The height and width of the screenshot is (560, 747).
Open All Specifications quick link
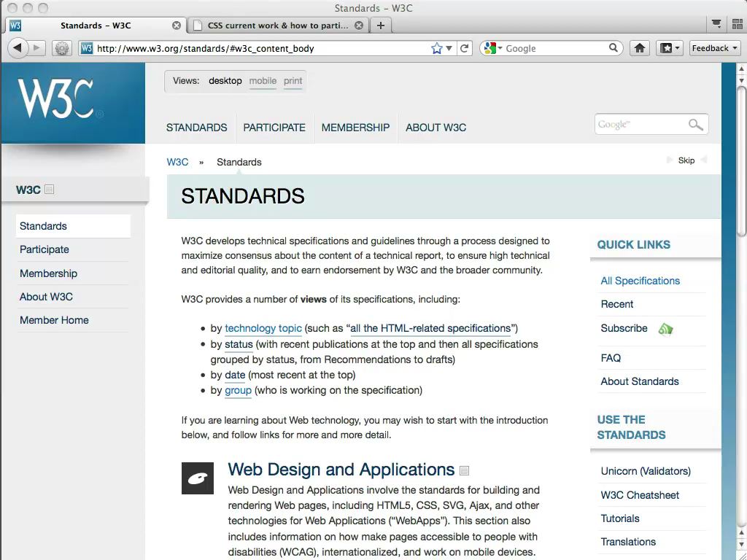pyautogui.click(x=640, y=281)
